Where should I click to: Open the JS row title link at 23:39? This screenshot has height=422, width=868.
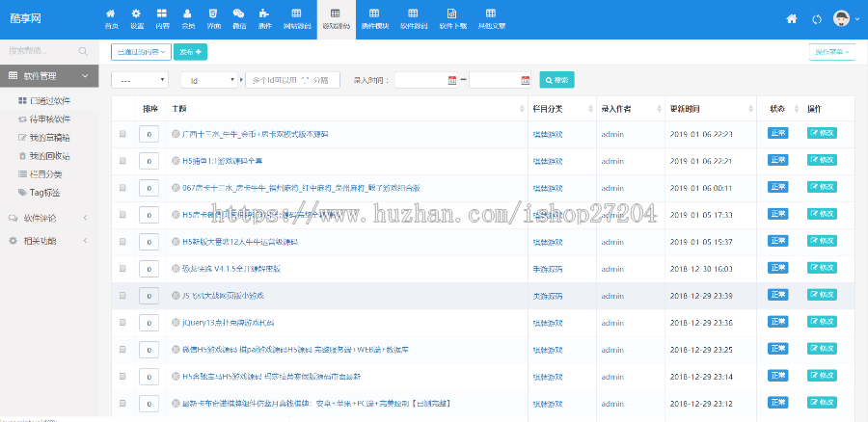[x=223, y=296]
